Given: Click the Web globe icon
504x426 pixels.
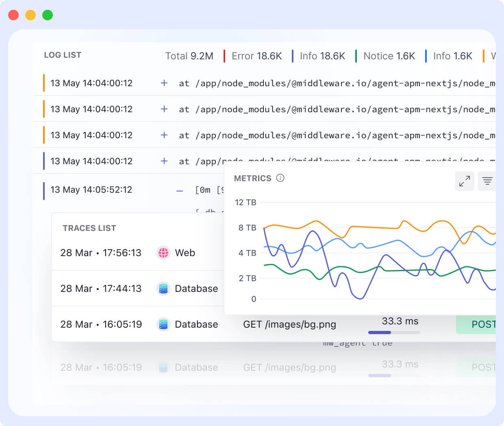Looking at the screenshot, I should (x=163, y=253).
